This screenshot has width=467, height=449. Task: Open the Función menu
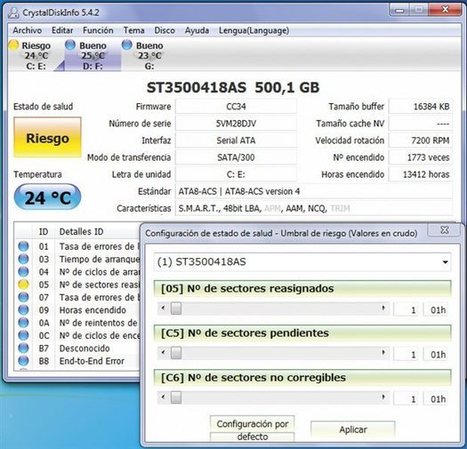98,30
